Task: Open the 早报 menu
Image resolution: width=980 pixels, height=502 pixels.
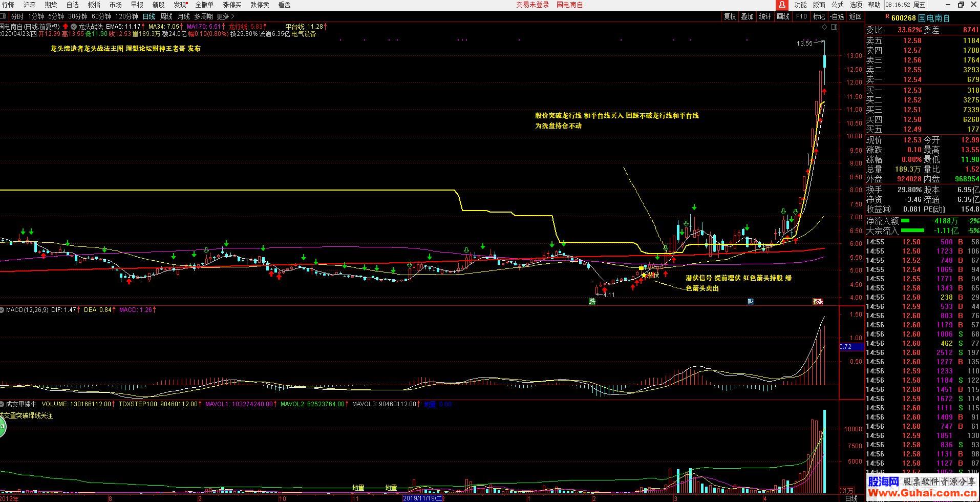Action: [137, 5]
